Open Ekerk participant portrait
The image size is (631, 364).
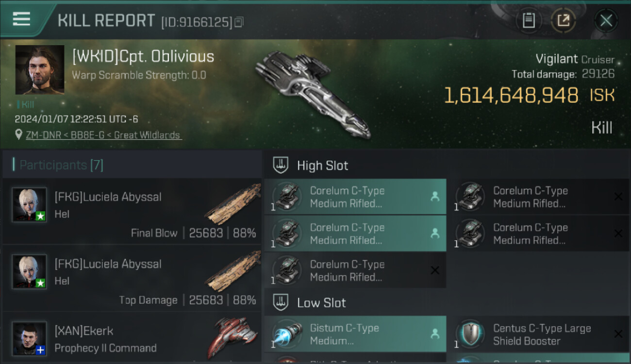tap(30, 338)
